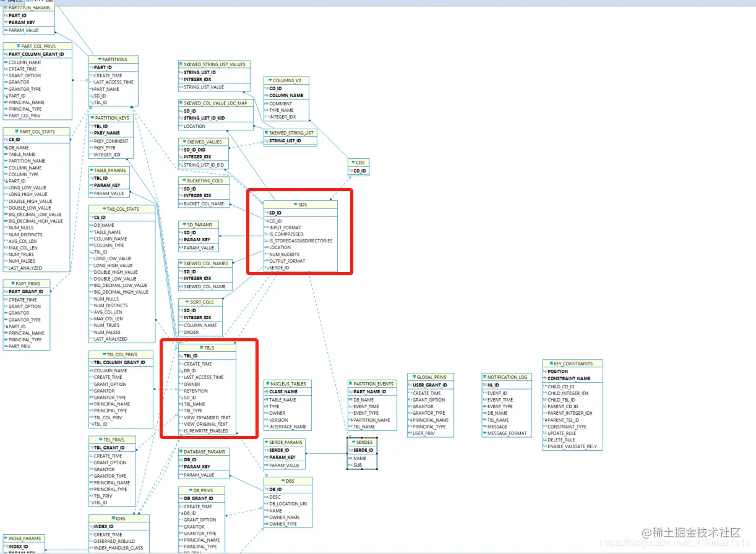Click the table icon beside SKEWED_COL_NAMES title
The image size is (756, 554).
pyautogui.click(x=182, y=263)
